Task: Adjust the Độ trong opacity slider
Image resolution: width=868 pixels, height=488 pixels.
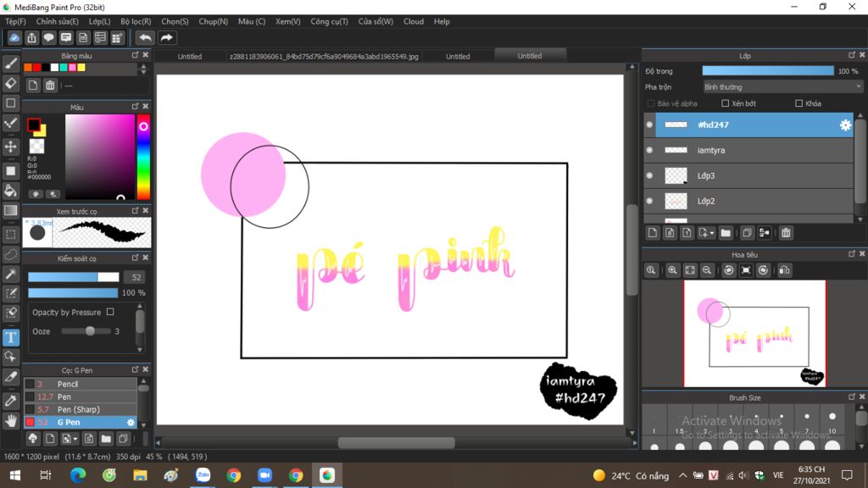Action: coord(768,71)
